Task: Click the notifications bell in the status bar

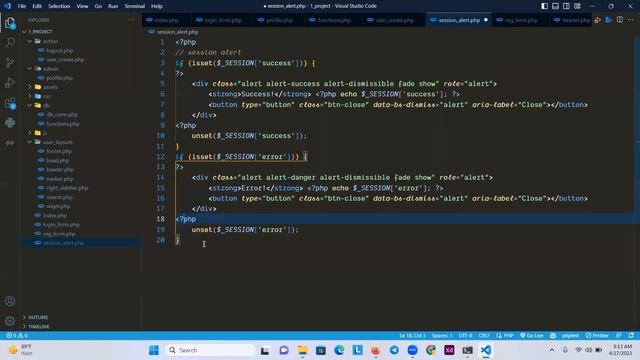Action: [631, 336]
